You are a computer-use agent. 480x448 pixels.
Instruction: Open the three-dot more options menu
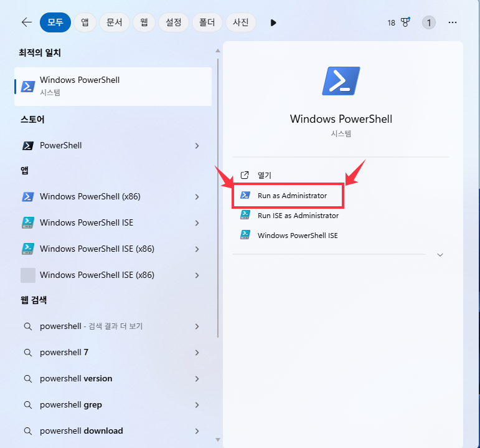point(453,22)
